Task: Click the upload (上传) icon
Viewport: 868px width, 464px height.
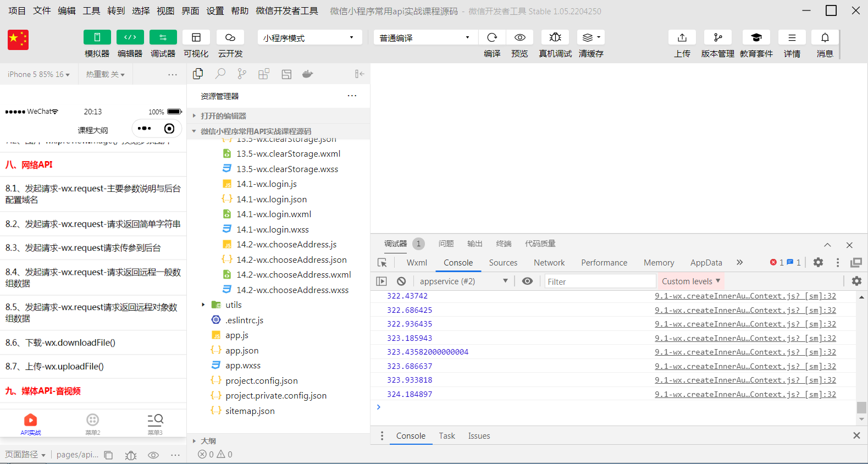Action: point(682,37)
